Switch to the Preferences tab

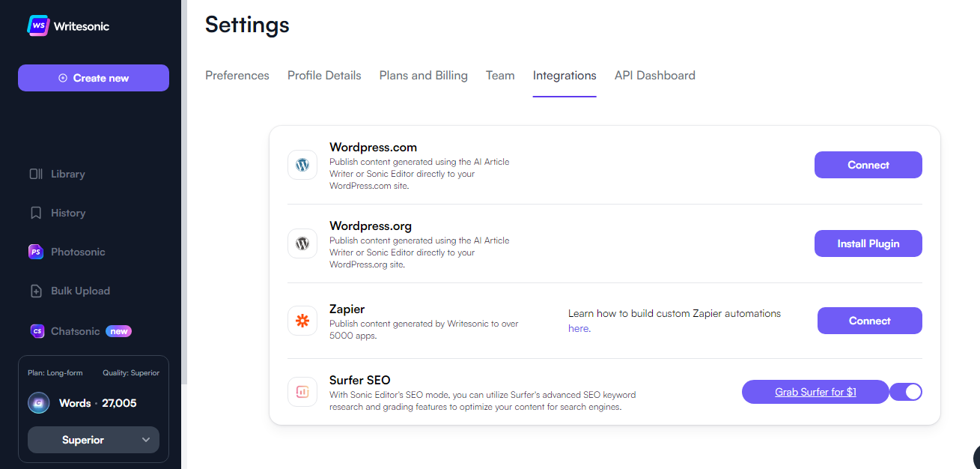[x=237, y=75]
